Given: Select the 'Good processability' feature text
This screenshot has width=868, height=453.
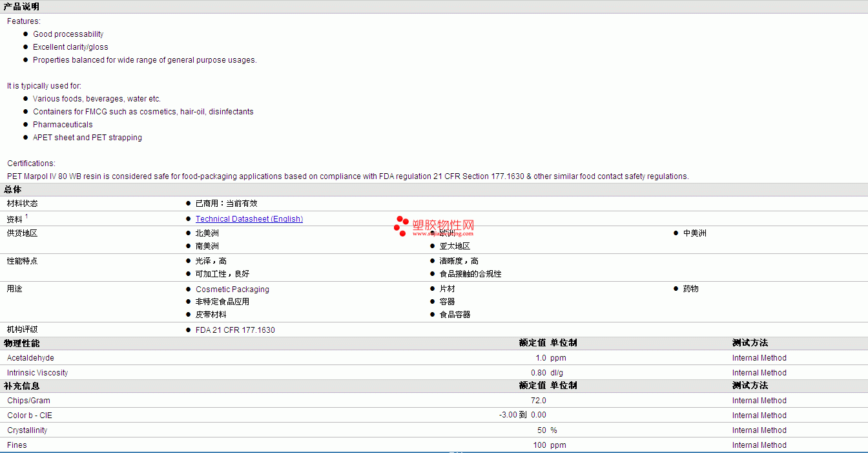Looking at the screenshot, I should [x=68, y=34].
